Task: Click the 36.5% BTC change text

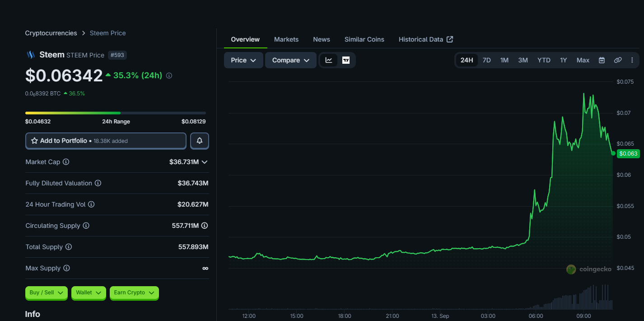Action: [77, 94]
